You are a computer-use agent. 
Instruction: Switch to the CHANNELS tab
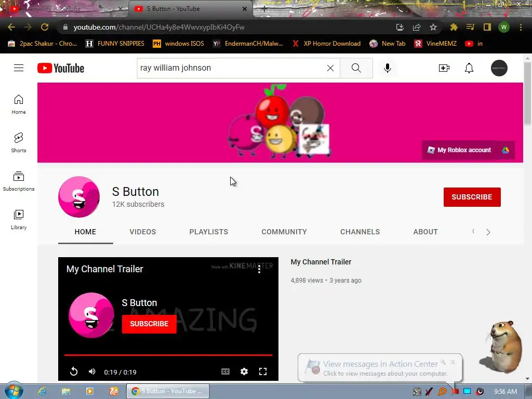[360, 232]
